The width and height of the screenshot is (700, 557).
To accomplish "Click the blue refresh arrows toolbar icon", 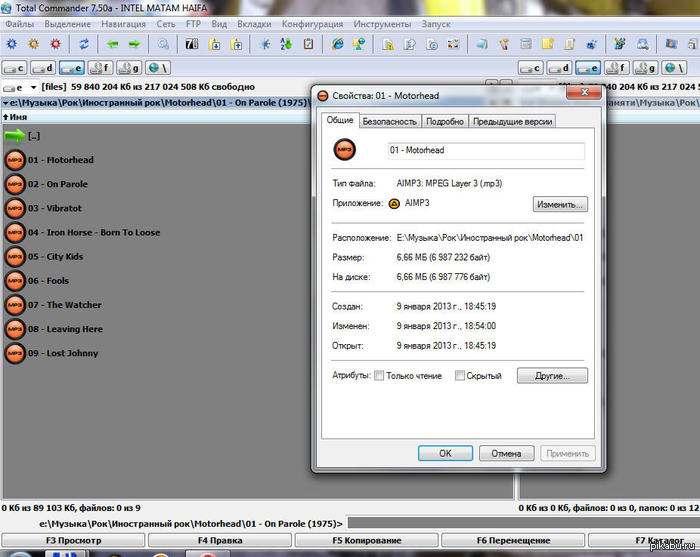I will 84,44.
